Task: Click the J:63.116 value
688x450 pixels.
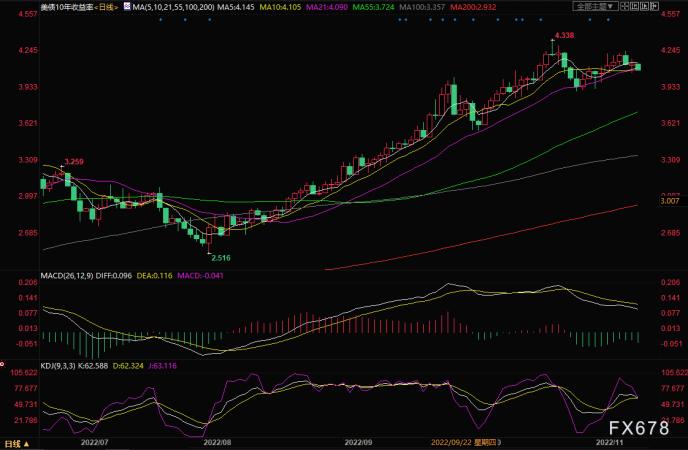Action: (162, 365)
